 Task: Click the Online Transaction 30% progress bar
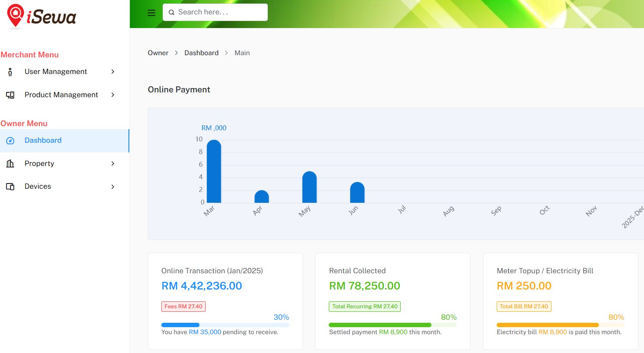tap(225, 325)
